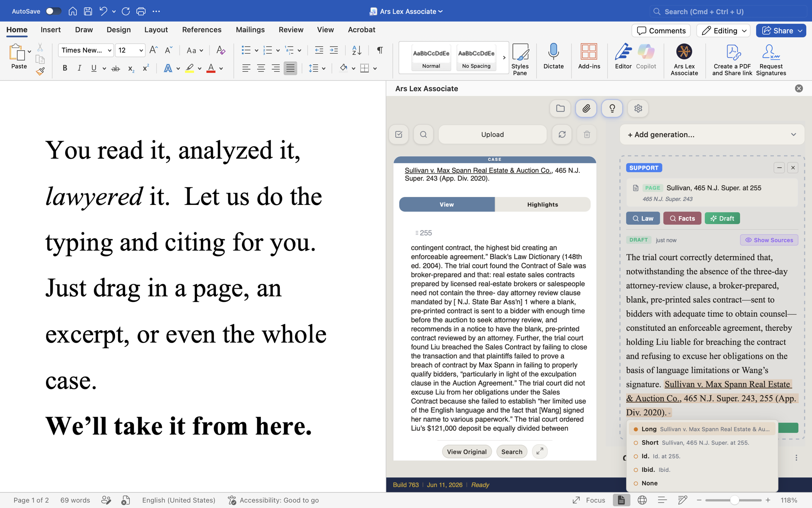Apply Strikethrough formatting
The image size is (812, 508).
pyautogui.click(x=116, y=68)
